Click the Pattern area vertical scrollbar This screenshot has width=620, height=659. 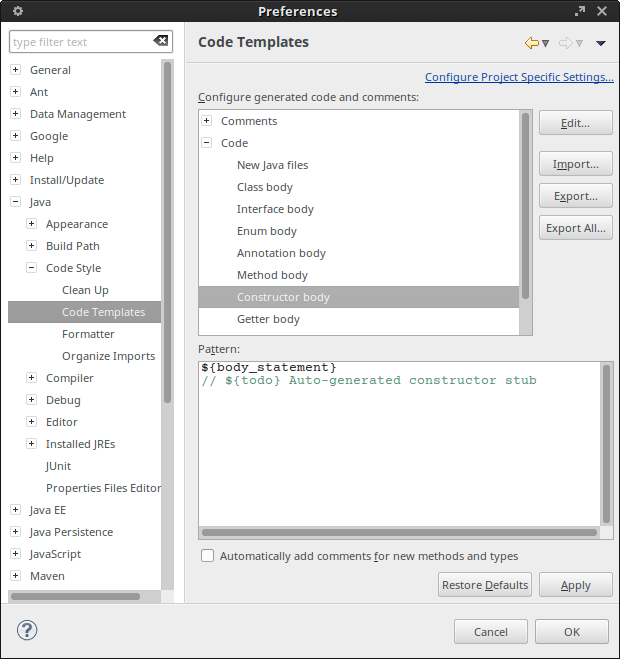click(x=606, y=444)
